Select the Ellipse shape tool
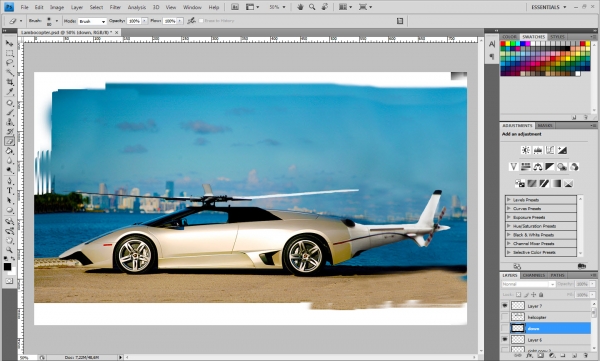 pos(9,210)
